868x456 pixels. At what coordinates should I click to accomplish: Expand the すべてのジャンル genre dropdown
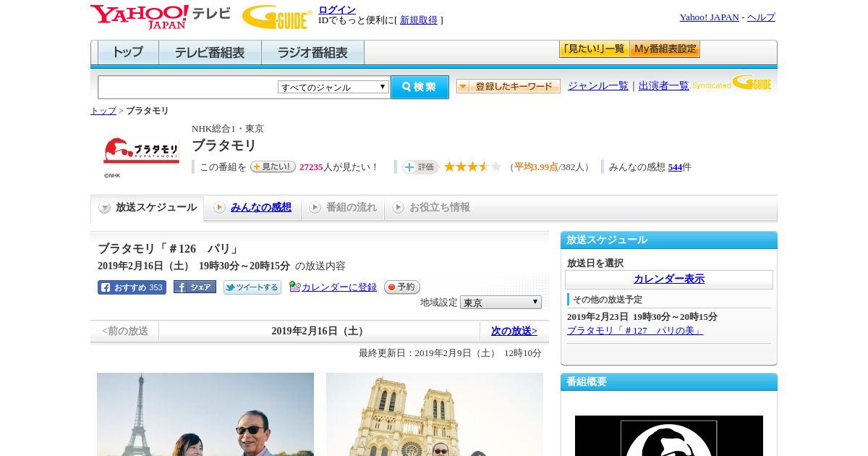point(333,87)
